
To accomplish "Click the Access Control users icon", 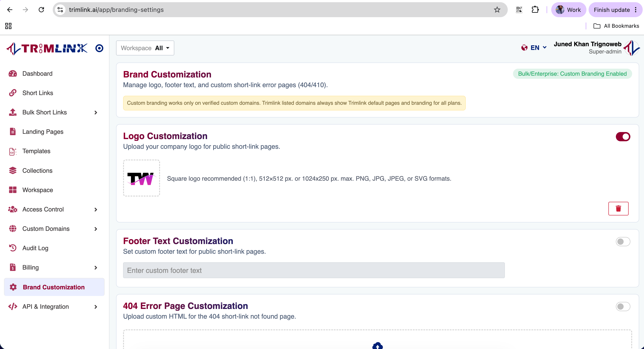I will (13, 209).
